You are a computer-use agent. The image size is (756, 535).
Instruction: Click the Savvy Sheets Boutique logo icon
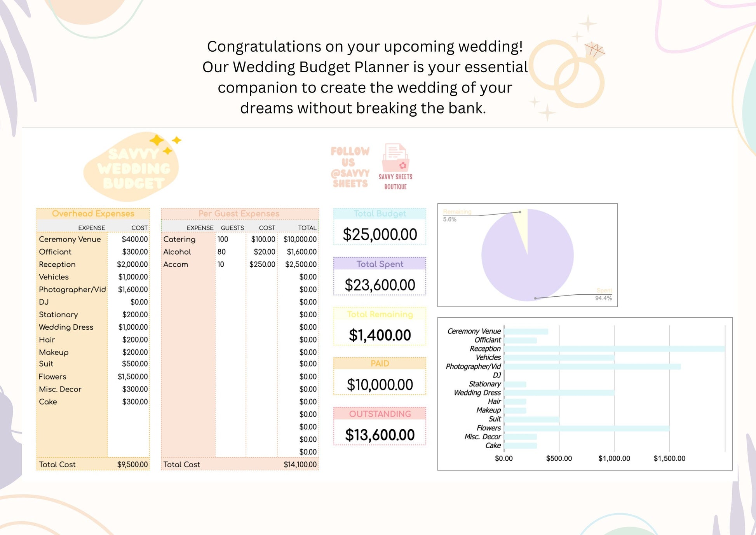pos(395,158)
